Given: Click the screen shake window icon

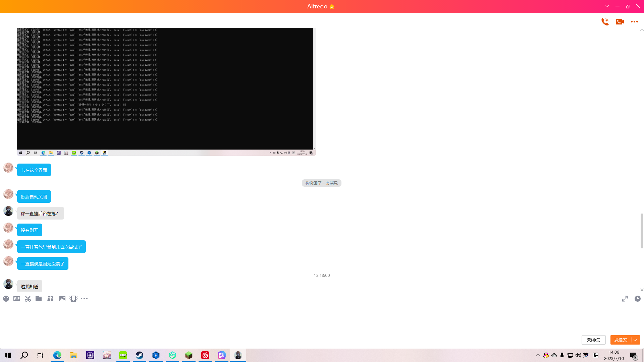Looking at the screenshot, I should (x=73, y=299).
